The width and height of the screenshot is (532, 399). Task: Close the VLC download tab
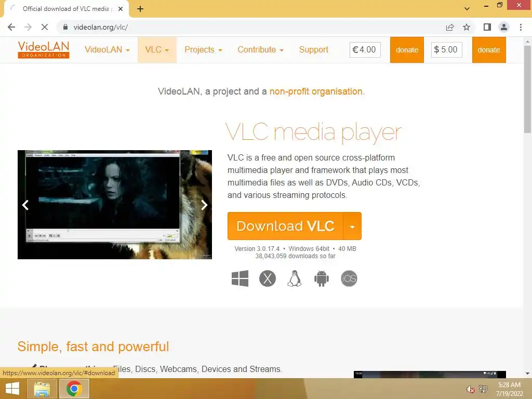[x=121, y=9]
